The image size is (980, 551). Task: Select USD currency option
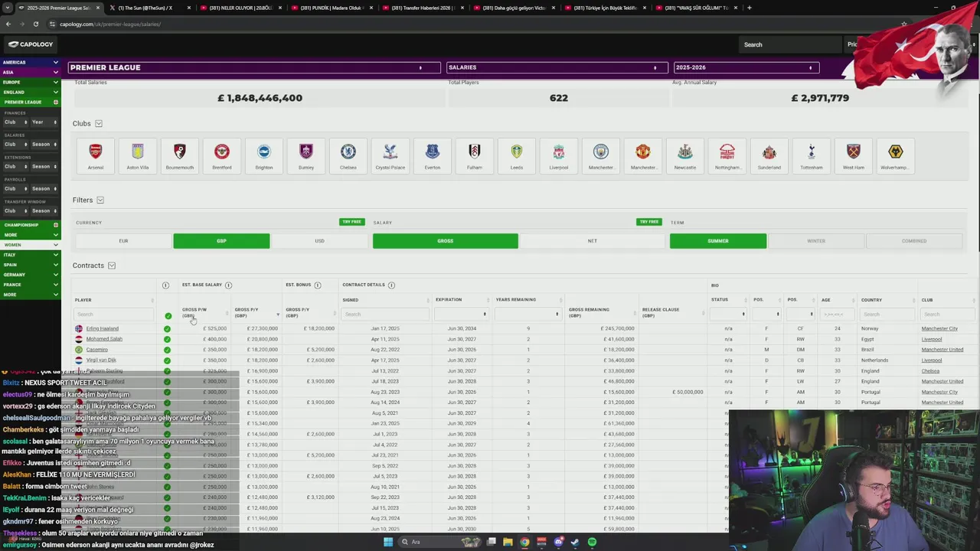click(x=319, y=241)
